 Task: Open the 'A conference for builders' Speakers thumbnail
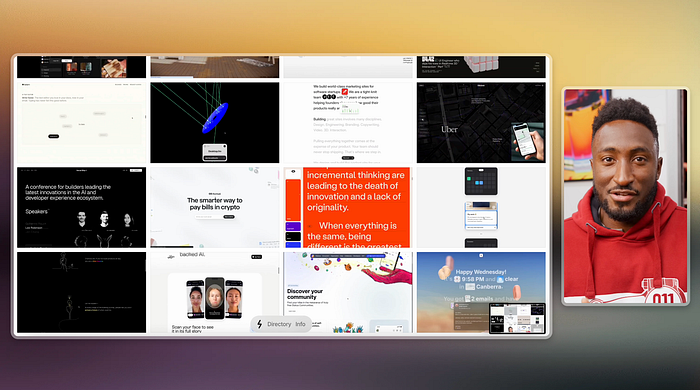[x=82, y=207]
